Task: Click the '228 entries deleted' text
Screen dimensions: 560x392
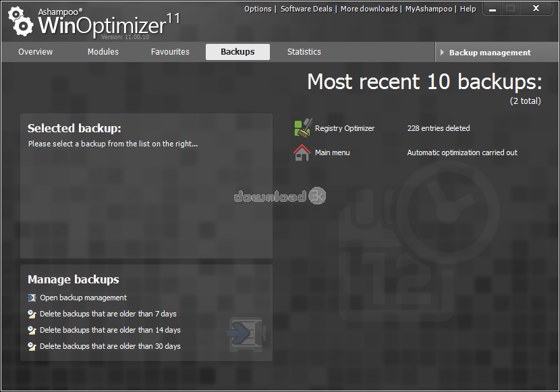Action: click(x=439, y=128)
